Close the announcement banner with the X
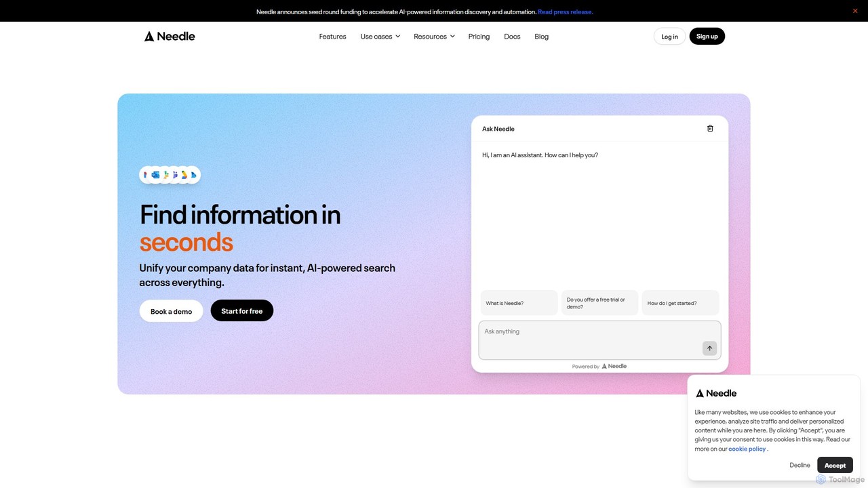 click(x=855, y=11)
